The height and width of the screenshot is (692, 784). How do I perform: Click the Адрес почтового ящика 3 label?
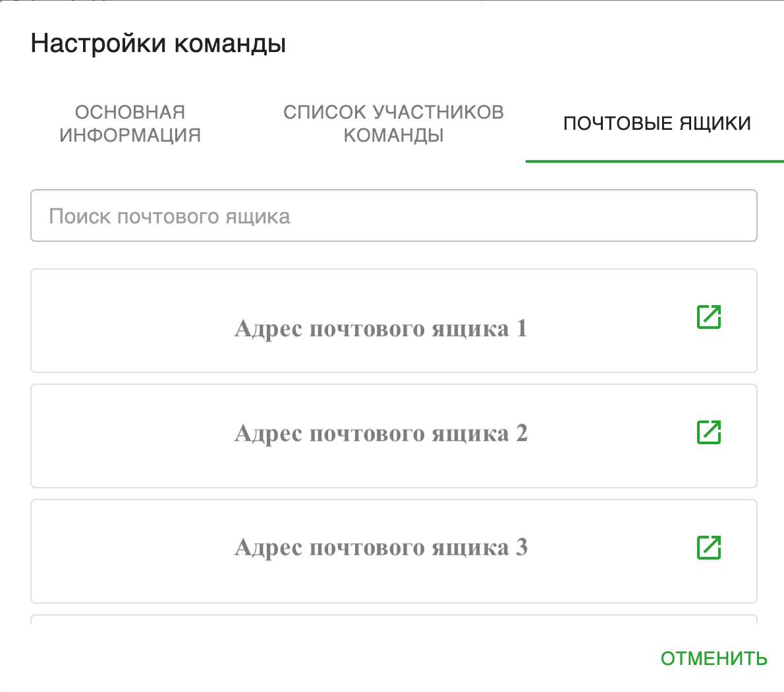[381, 548]
